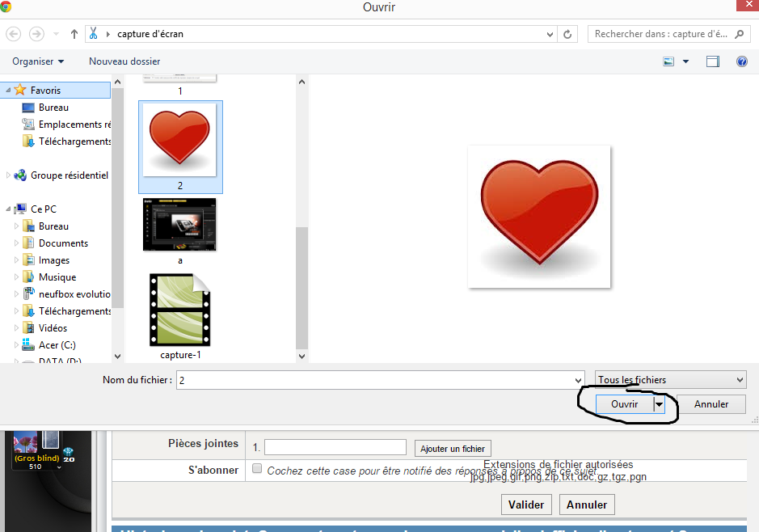Expand the Groupe résidentiel node
Image resolution: width=759 pixels, height=532 pixels.
(8, 175)
